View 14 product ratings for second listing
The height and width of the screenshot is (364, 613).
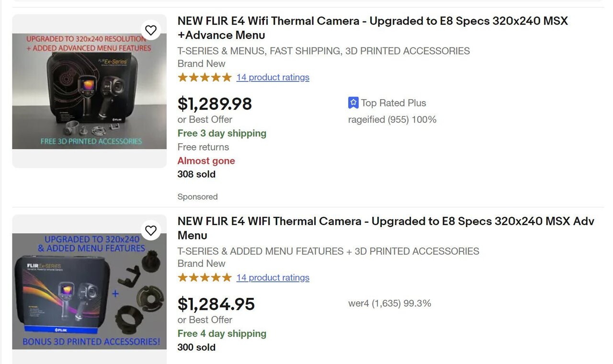[273, 277]
